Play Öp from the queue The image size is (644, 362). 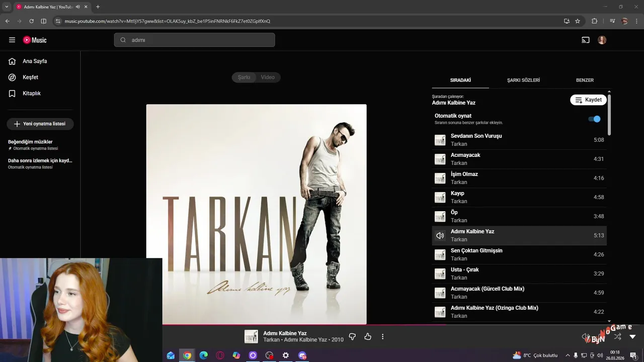(519, 216)
